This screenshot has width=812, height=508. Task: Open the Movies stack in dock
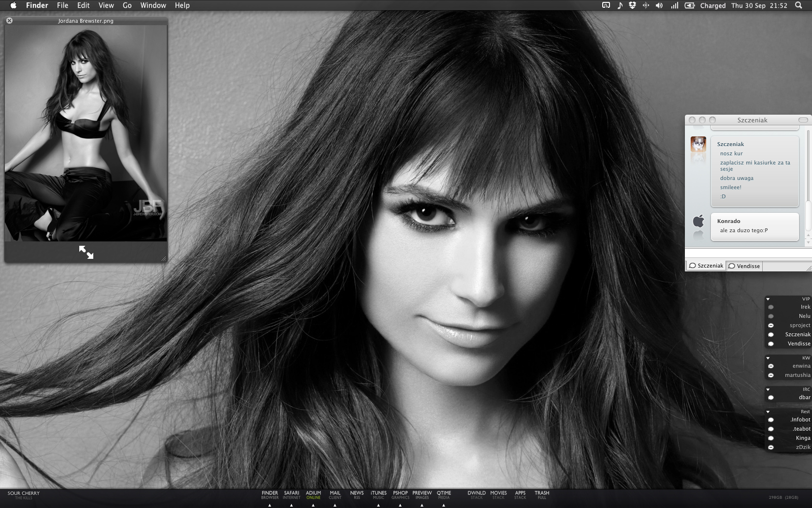coord(498,495)
